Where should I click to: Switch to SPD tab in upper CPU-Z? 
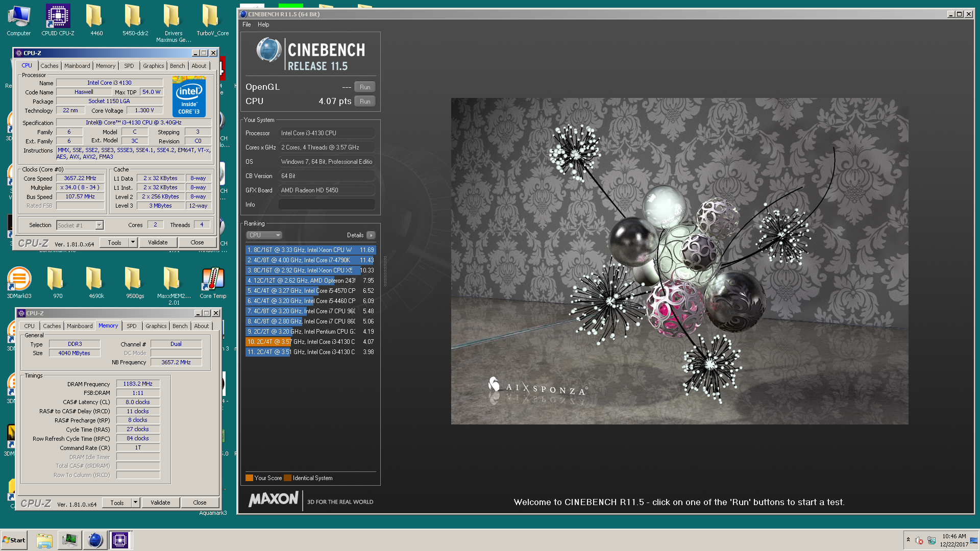click(x=129, y=66)
